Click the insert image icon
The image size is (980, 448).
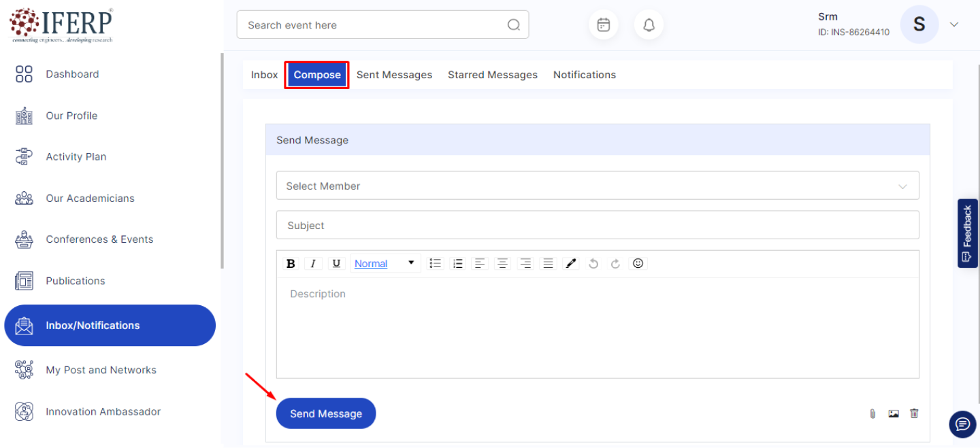[894, 413]
